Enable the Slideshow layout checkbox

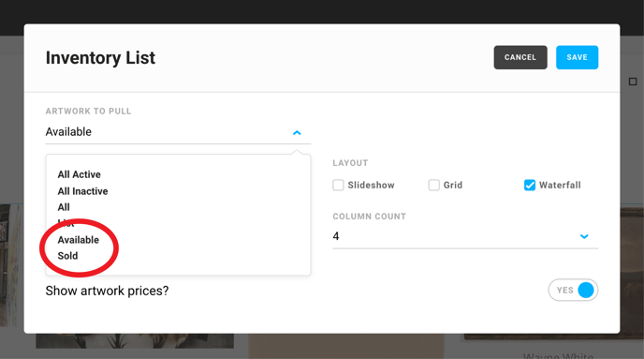coord(338,185)
